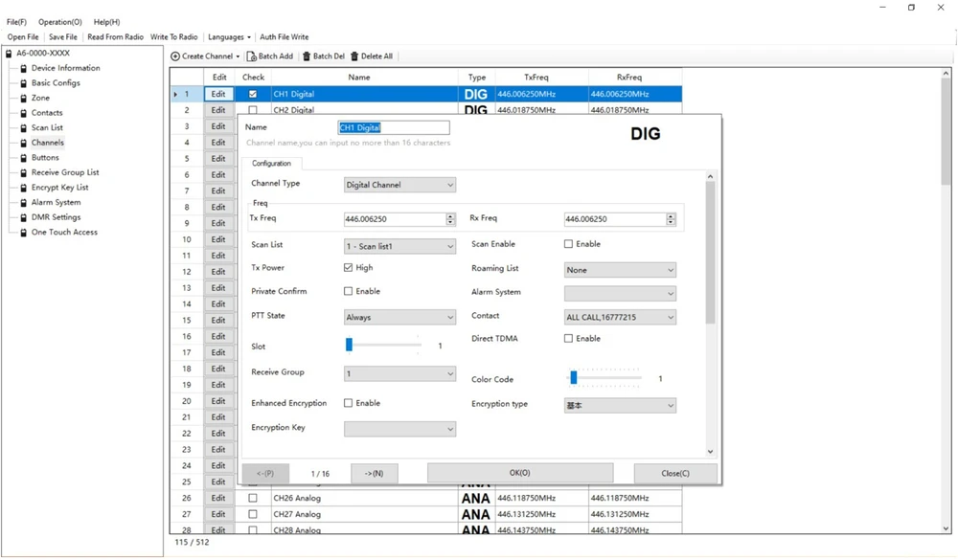Open the Operation(O) menu
Viewport: 958px width, 560px height.
coord(59,22)
